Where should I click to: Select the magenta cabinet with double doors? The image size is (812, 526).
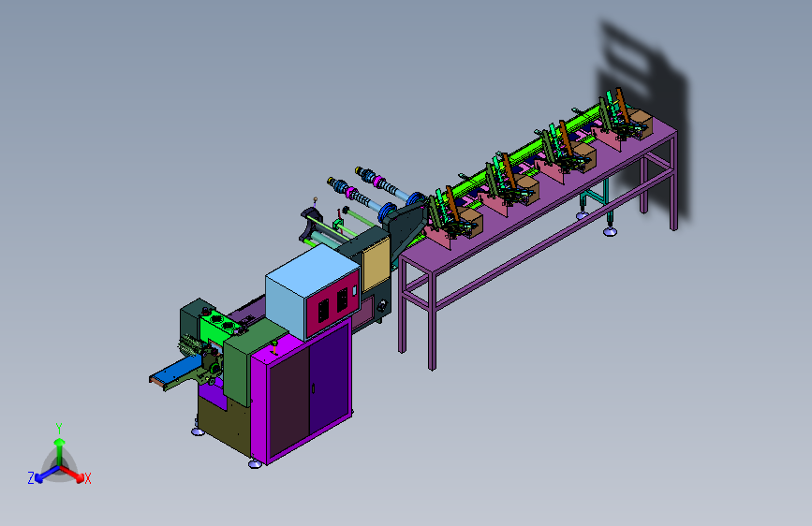[303, 392]
